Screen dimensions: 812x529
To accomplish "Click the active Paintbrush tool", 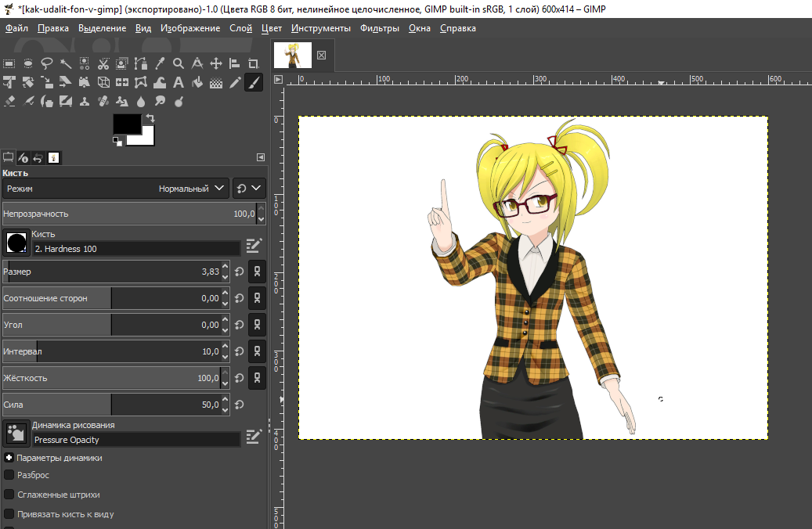I will coord(254,82).
